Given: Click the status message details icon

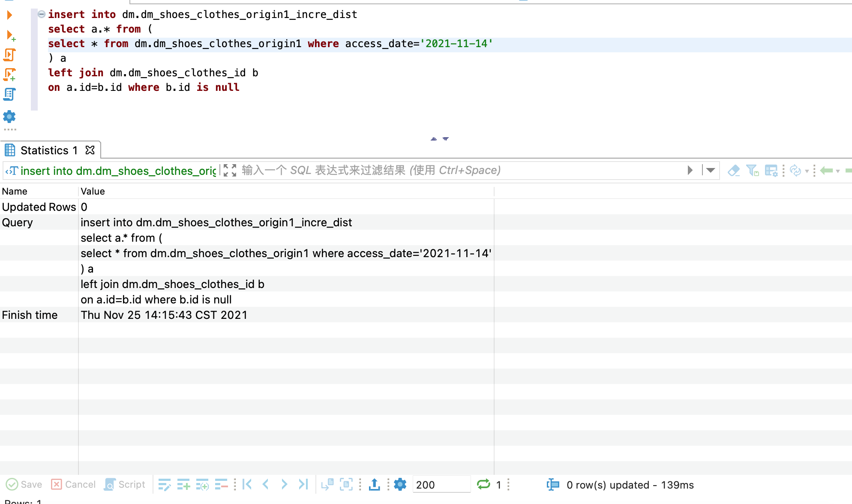Looking at the screenshot, I should (x=553, y=484).
